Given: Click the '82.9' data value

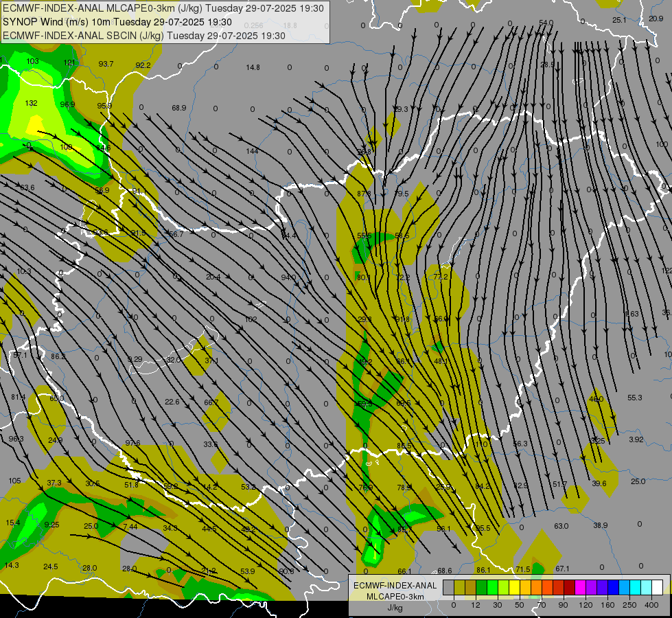Looking at the screenshot, I should click(x=521, y=485).
